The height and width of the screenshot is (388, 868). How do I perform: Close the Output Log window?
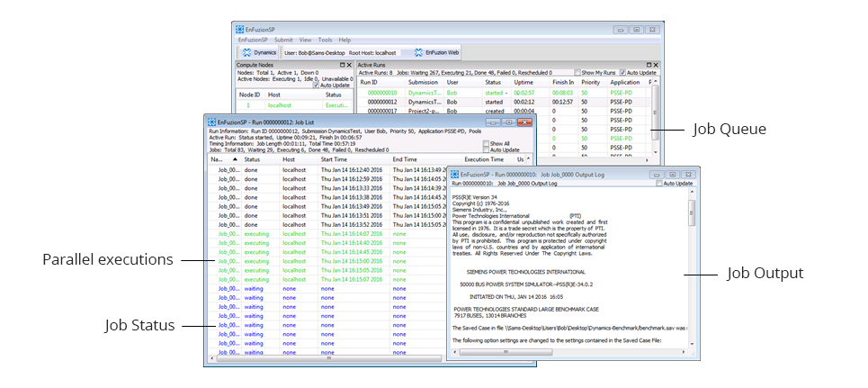[x=688, y=174]
